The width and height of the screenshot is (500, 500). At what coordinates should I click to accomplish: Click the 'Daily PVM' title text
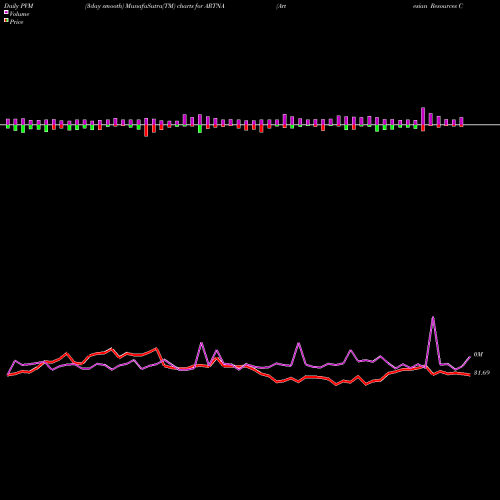(x=19, y=6)
